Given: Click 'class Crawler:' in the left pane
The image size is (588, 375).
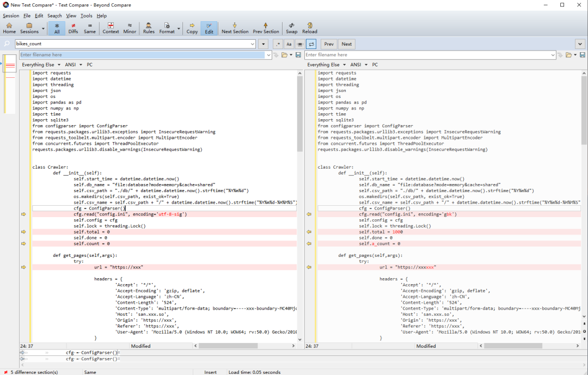Looking at the screenshot, I should [50, 167].
